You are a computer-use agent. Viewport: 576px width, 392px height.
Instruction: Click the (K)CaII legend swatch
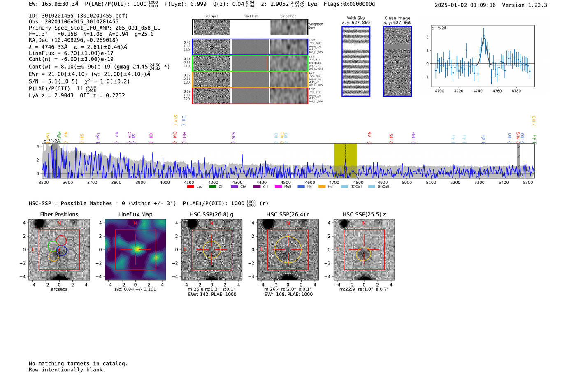pos(344,186)
